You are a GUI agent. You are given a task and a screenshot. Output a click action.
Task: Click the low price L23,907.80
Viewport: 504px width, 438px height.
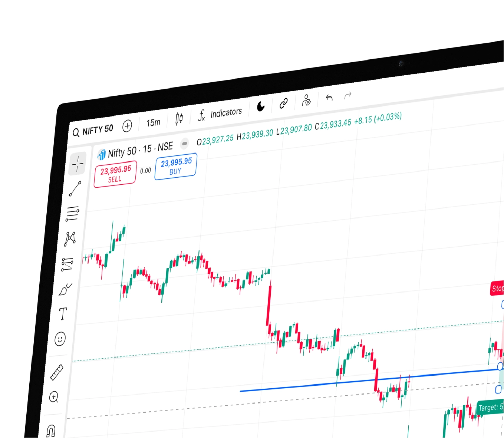coord(294,130)
